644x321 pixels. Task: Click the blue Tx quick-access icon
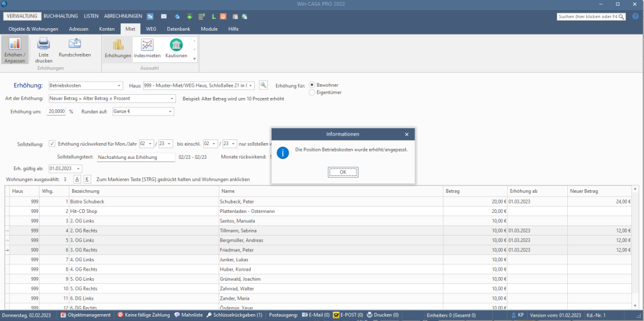150,16
